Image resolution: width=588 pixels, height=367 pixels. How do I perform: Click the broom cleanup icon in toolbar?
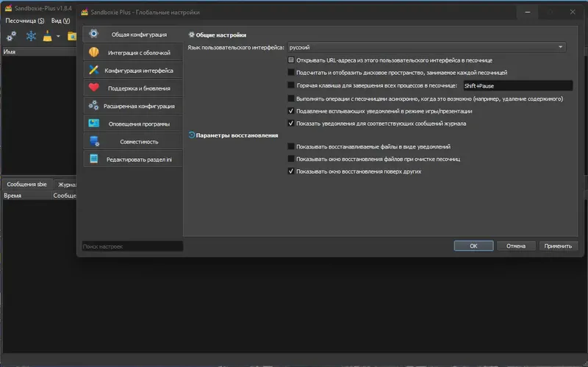click(47, 36)
